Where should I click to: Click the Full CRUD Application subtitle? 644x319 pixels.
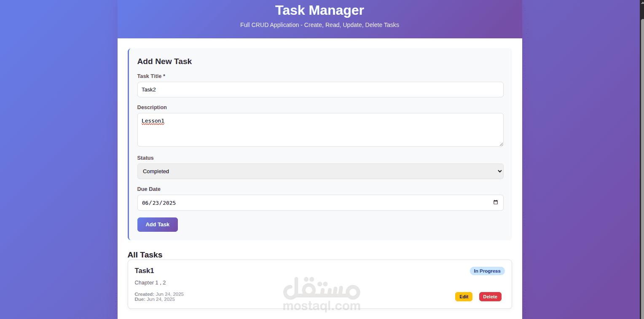(319, 25)
